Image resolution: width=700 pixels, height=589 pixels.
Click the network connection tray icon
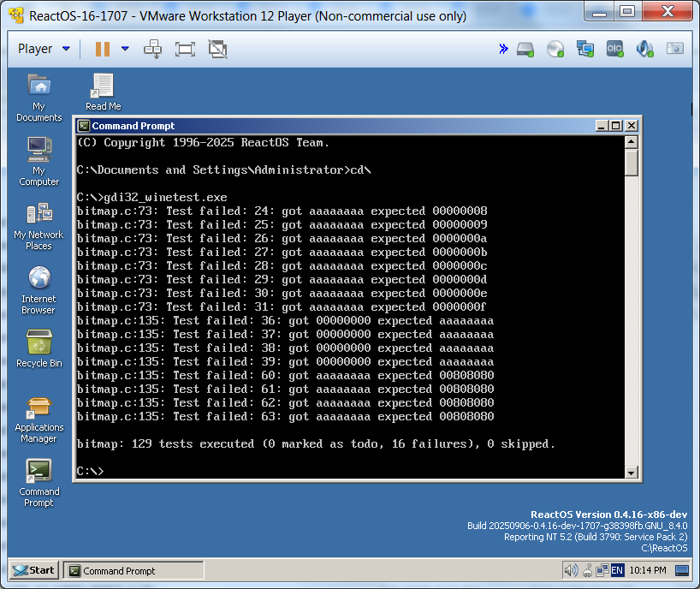602,570
